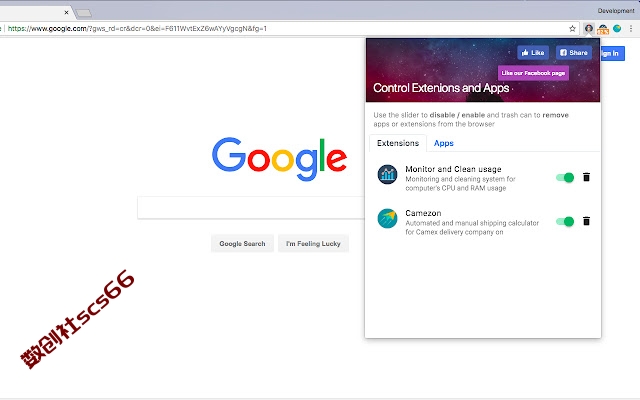
Task: Switch to the Apps tab
Action: [x=444, y=143]
